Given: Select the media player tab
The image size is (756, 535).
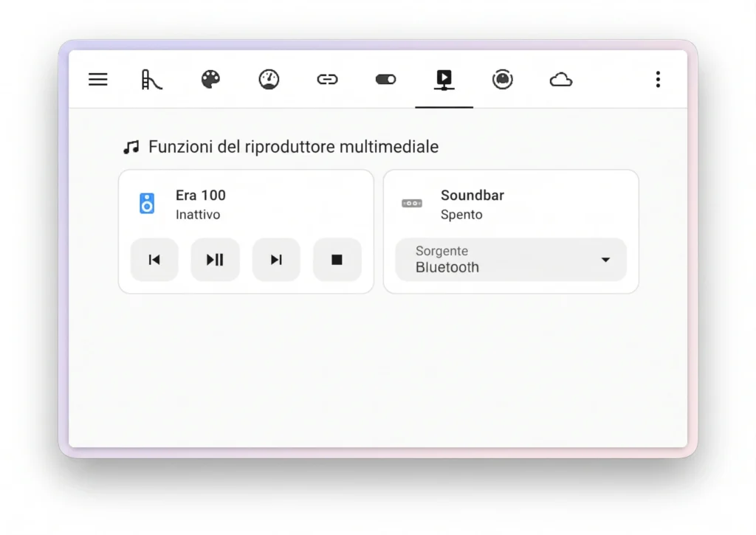Looking at the screenshot, I should click(444, 80).
